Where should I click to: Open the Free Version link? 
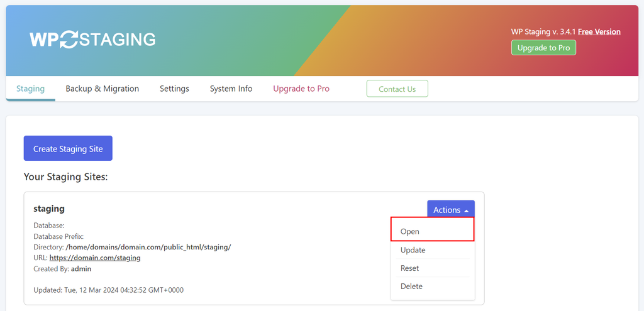click(599, 32)
